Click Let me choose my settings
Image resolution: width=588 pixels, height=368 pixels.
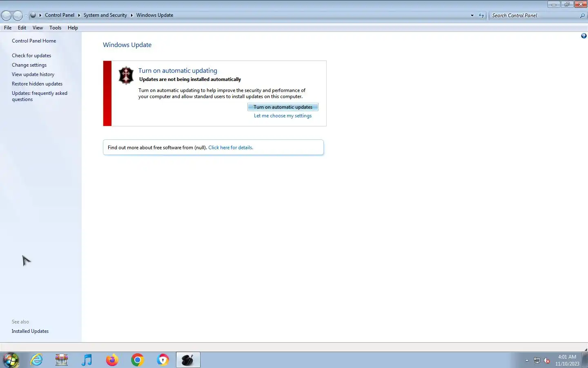[x=283, y=116]
